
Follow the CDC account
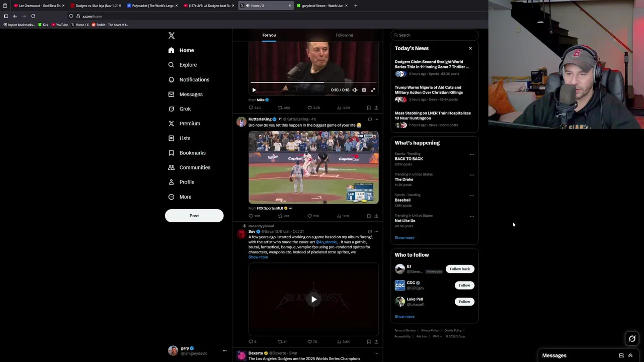[464, 285]
